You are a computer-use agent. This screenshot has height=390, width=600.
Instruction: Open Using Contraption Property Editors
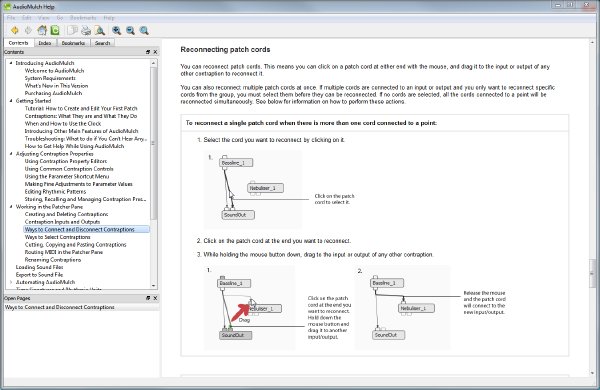(x=66, y=161)
